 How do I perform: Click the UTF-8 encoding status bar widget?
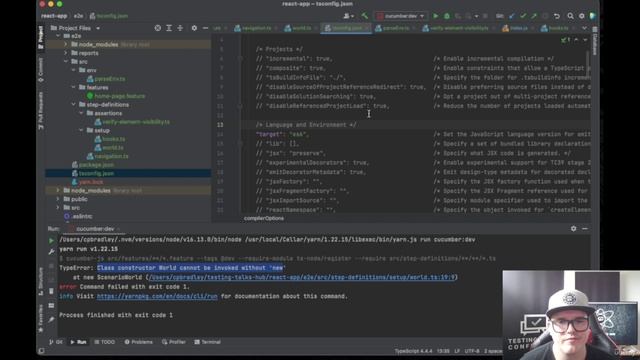tap(472, 351)
